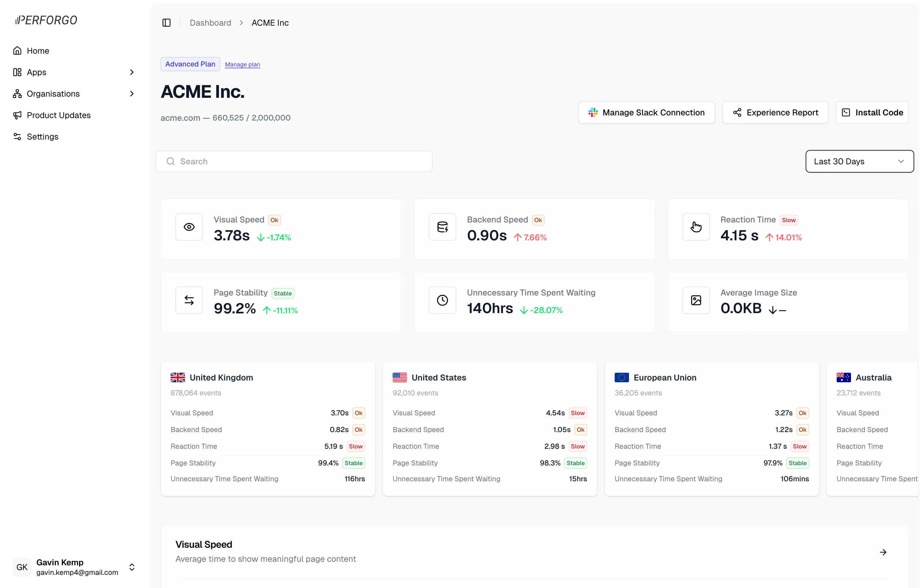Viewport: 922px width, 588px height.
Task: Select the United States card title
Action: tap(439, 377)
